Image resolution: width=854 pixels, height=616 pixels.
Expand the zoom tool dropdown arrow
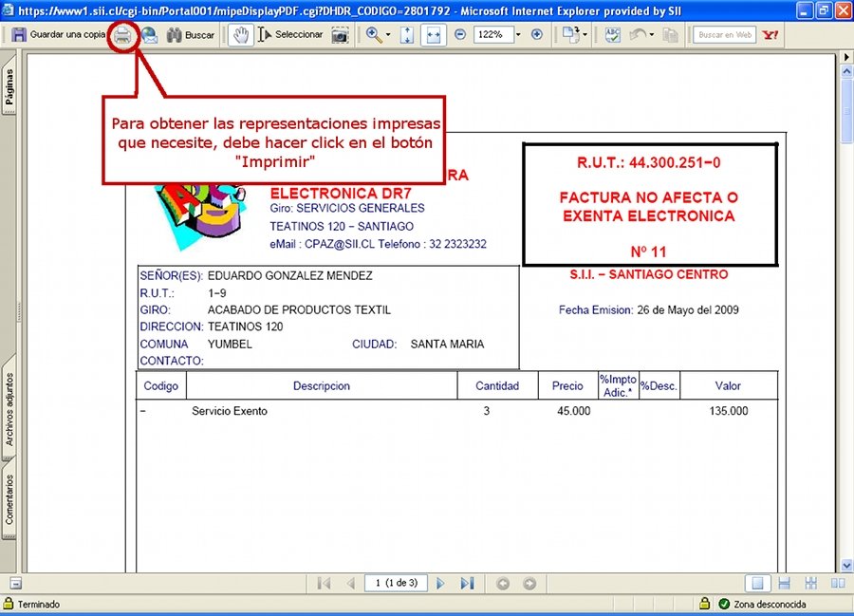click(388, 35)
